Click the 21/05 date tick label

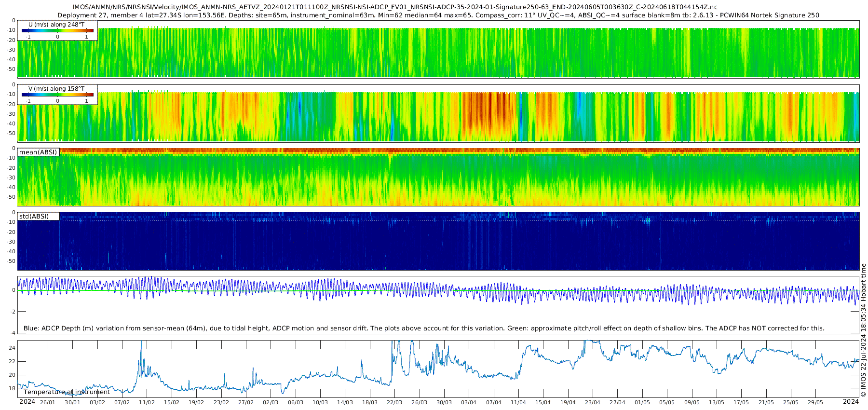[x=766, y=402]
